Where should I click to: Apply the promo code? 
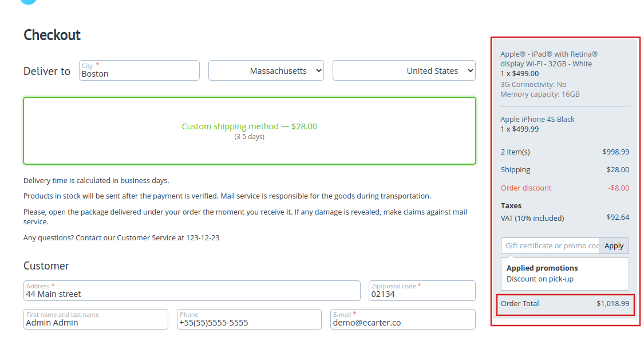click(x=614, y=246)
